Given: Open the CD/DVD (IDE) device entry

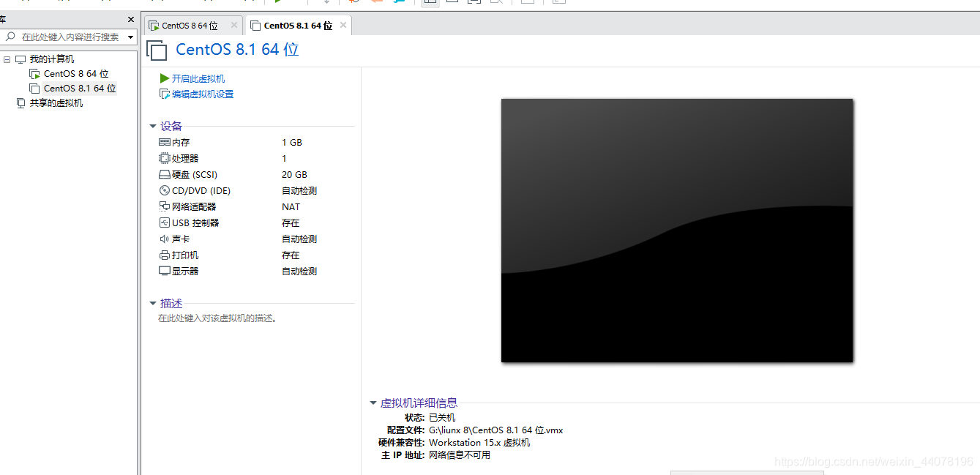Looking at the screenshot, I should (x=195, y=191).
